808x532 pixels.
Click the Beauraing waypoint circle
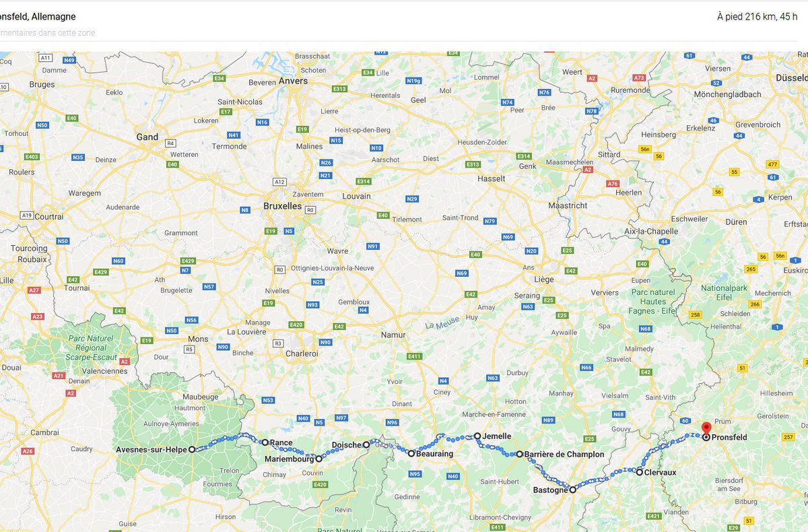411,453
